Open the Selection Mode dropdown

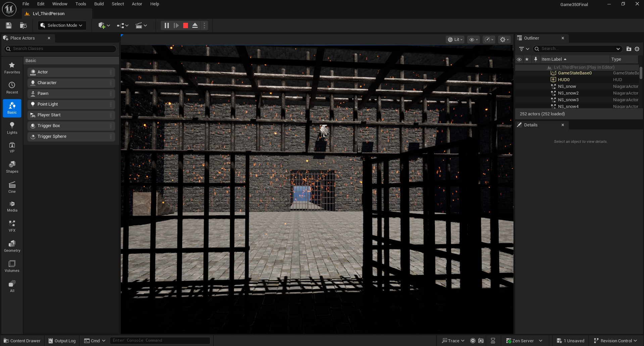click(x=62, y=25)
